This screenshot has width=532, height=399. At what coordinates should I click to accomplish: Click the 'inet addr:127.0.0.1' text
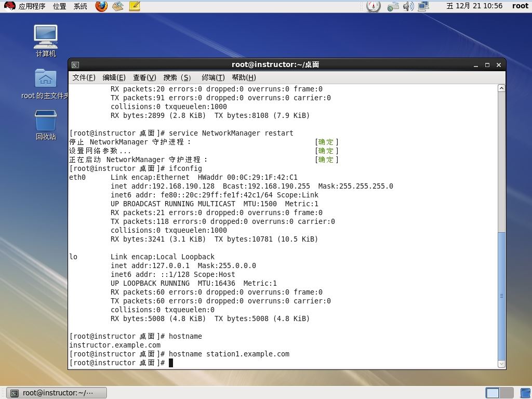tap(150, 265)
